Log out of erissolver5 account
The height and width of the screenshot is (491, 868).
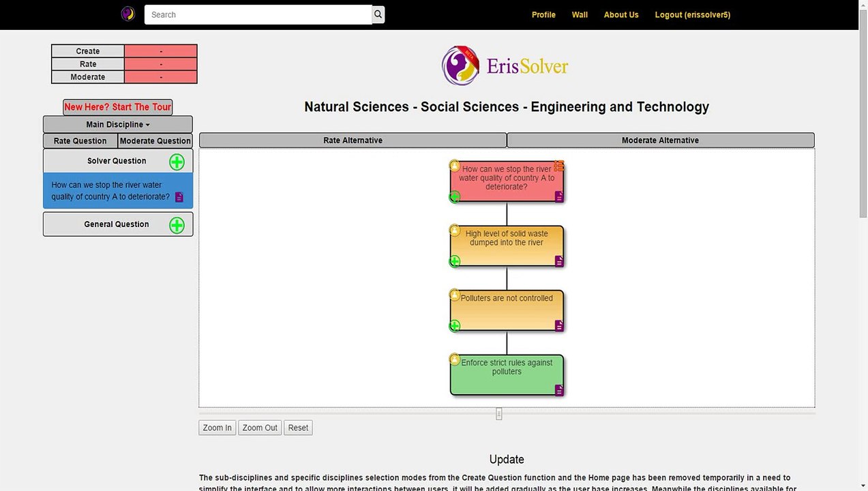(x=693, y=15)
